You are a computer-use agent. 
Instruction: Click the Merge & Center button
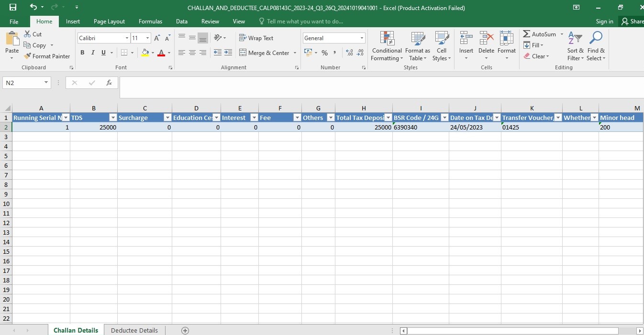coord(265,53)
